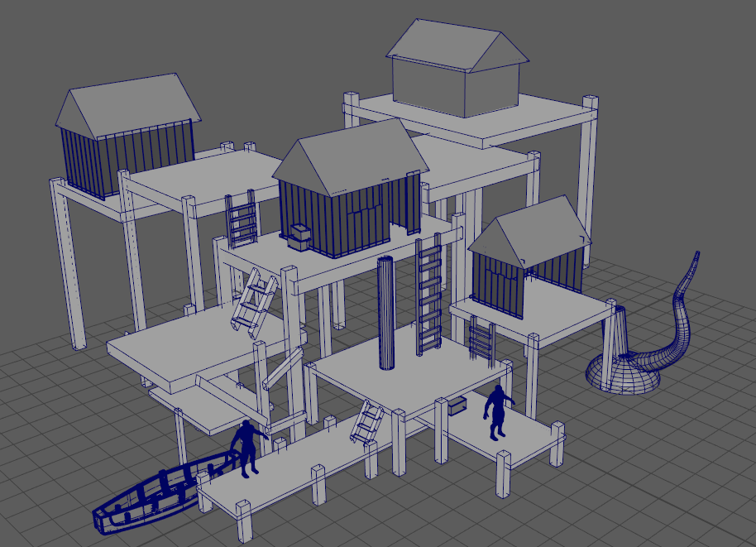Select the small house roof at right
The height and width of the screenshot is (547, 756).
(529, 231)
